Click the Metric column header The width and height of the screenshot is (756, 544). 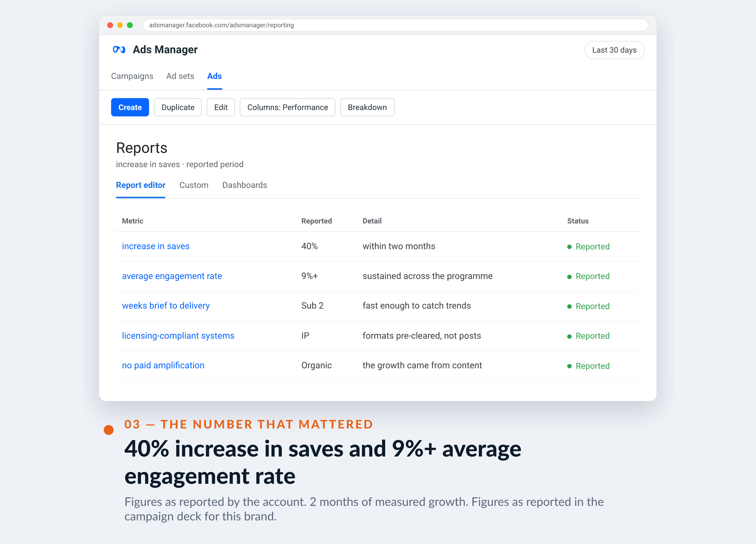pos(133,221)
